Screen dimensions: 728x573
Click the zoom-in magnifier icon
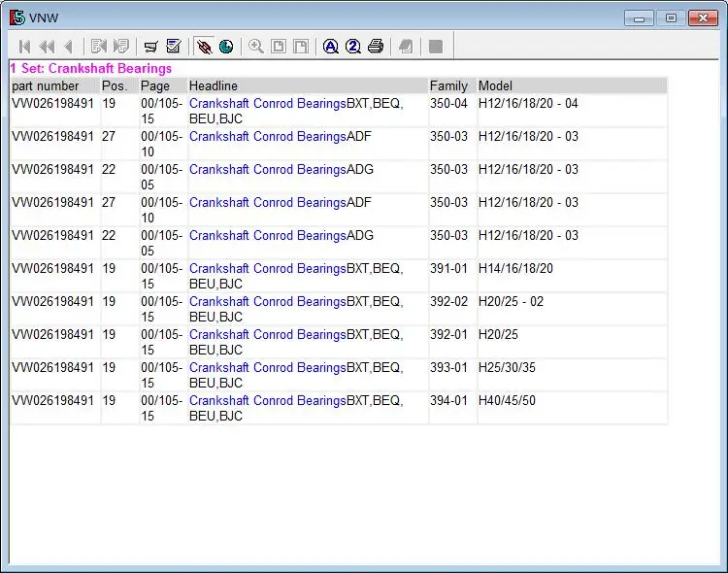[x=256, y=47]
